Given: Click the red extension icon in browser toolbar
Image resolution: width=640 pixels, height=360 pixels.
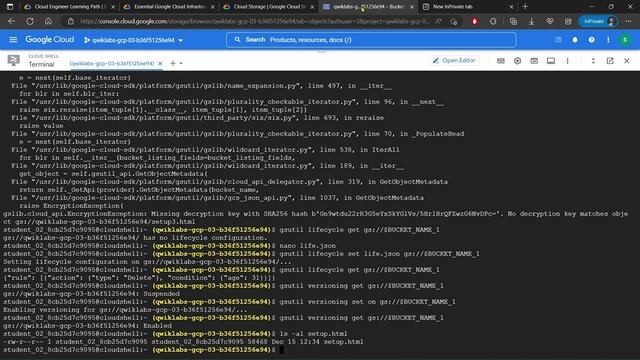Looking at the screenshot, I should [474, 21].
